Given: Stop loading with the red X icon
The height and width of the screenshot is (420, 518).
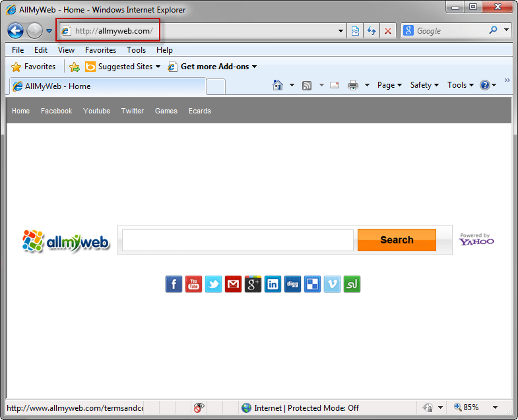Looking at the screenshot, I should pos(388,31).
